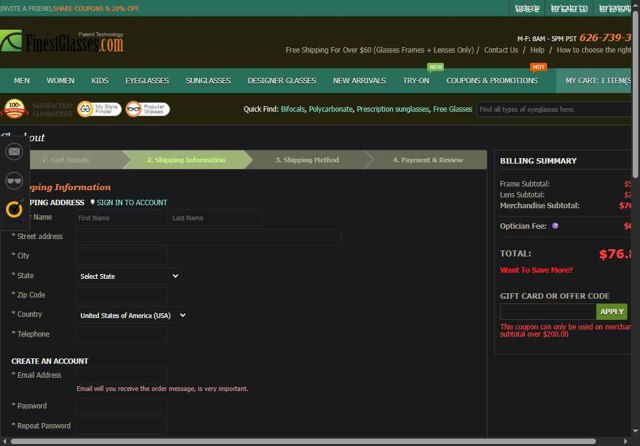Click the Email Address input field

click(x=121, y=375)
